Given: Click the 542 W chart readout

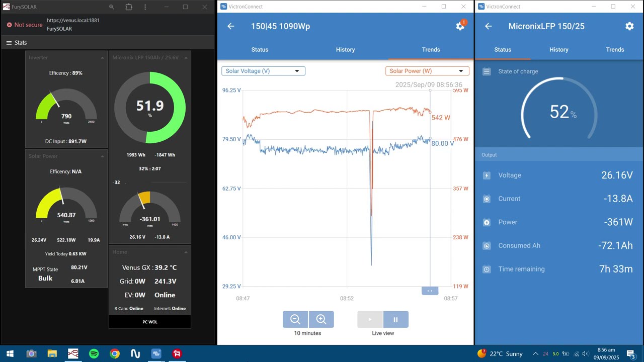Looking at the screenshot, I should point(441,118).
